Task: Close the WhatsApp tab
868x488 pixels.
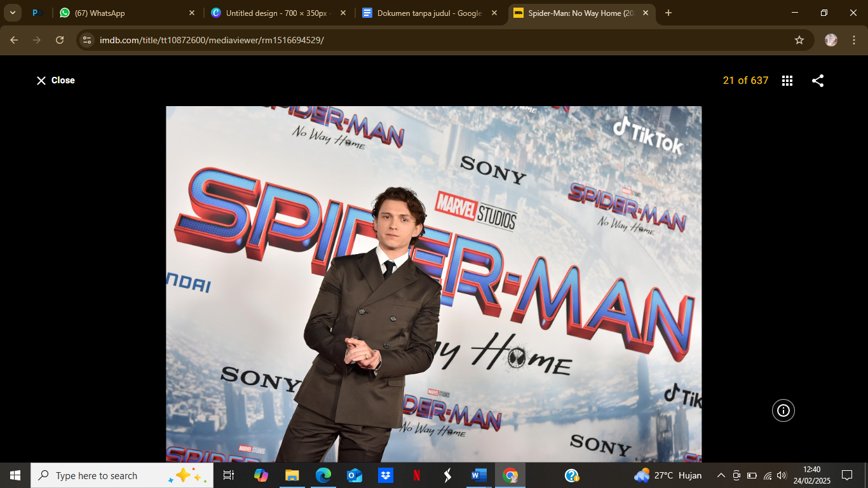Action: (x=192, y=13)
